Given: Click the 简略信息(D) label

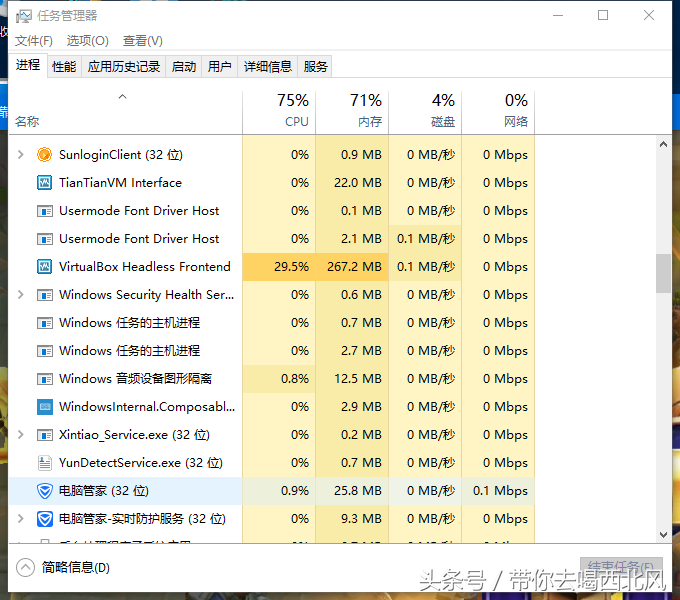Looking at the screenshot, I should [x=76, y=567].
